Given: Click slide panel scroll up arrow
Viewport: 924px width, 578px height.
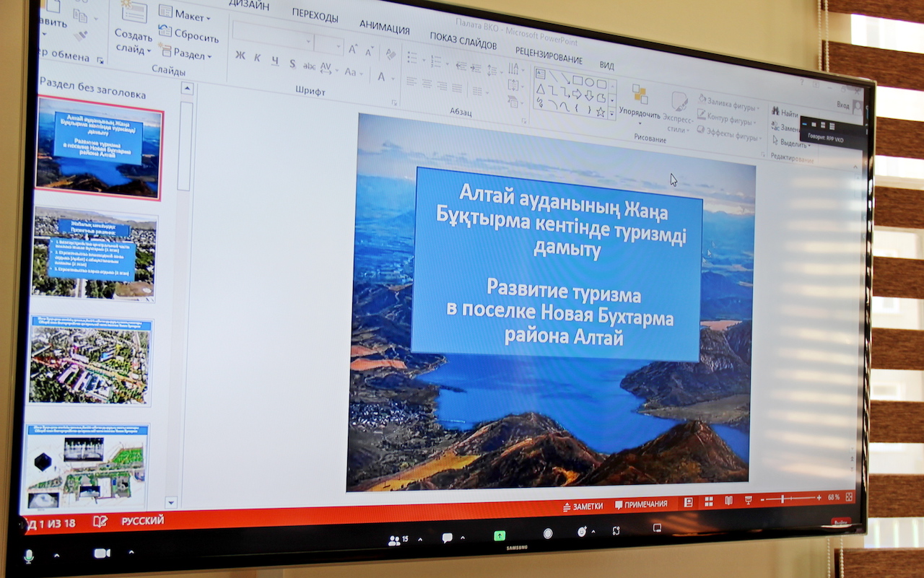Looking at the screenshot, I should pyautogui.click(x=187, y=89).
